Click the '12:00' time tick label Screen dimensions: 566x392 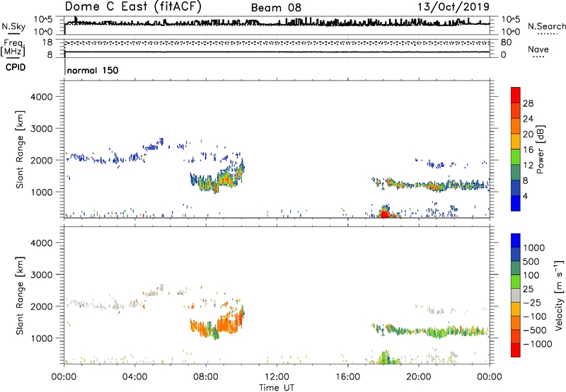tap(277, 377)
